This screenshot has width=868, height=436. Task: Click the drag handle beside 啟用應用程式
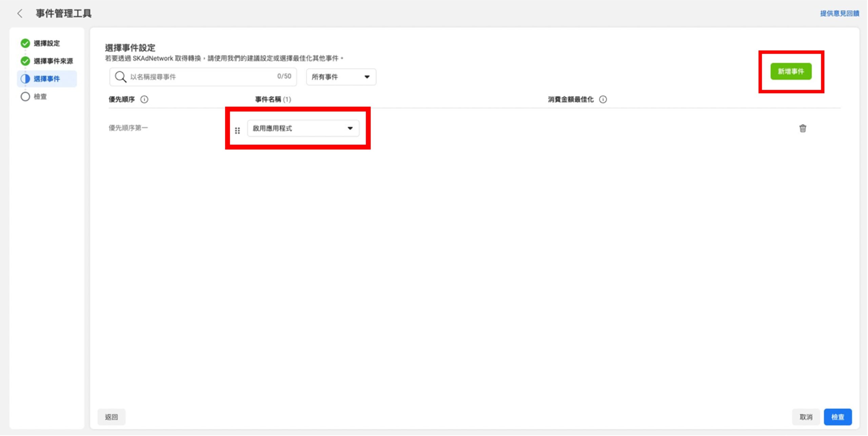point(237,130)
